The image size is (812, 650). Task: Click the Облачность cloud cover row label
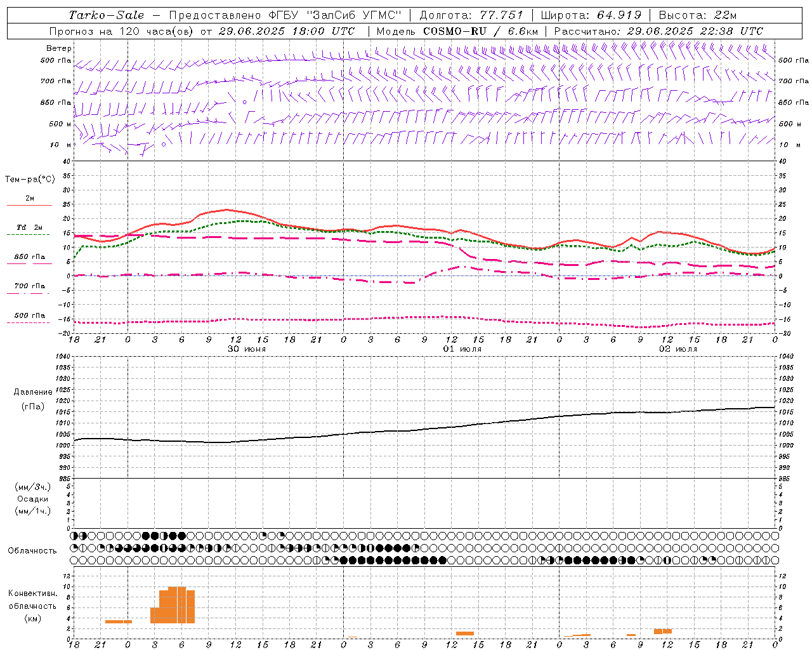32,551
